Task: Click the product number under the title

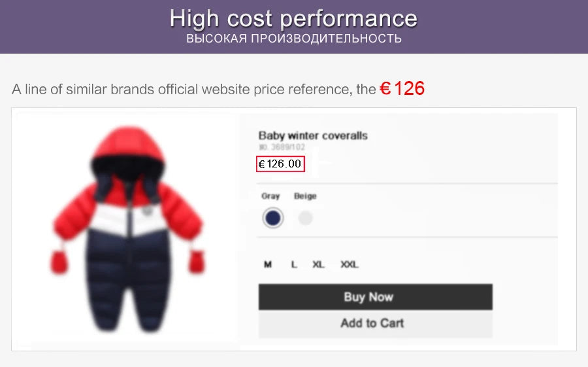Action: (282, 147)
